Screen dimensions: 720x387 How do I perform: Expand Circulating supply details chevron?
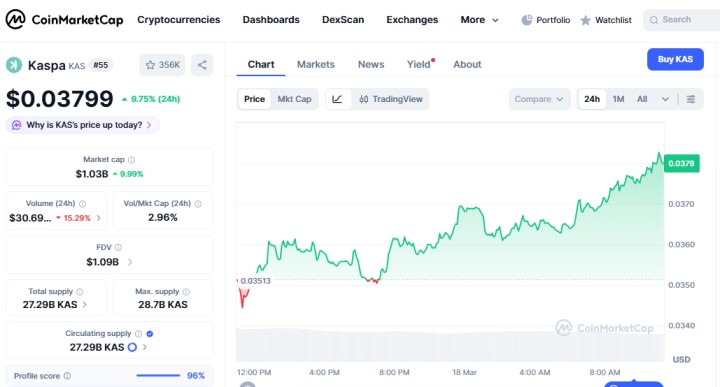click(x=145, y=348)
